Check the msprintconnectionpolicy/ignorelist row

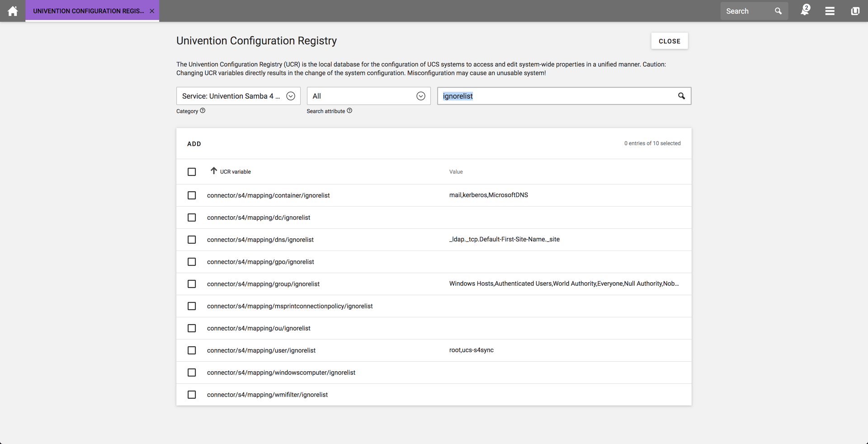pos(192,306)
